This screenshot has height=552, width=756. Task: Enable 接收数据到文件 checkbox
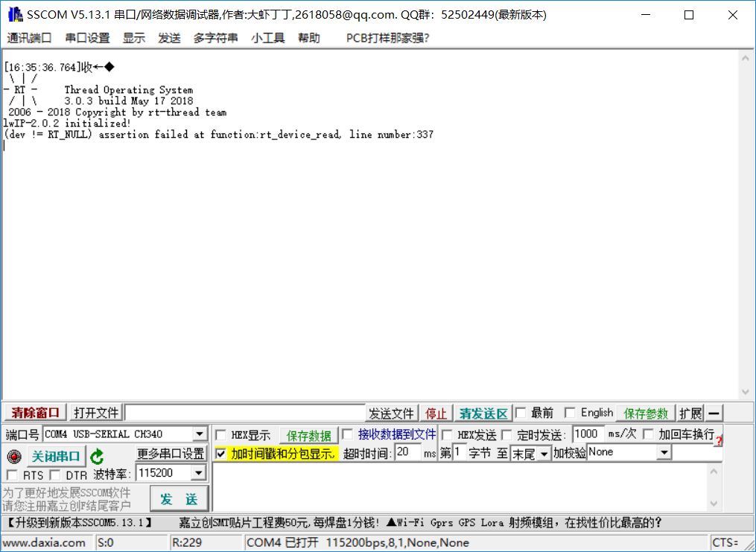point(348,435)
